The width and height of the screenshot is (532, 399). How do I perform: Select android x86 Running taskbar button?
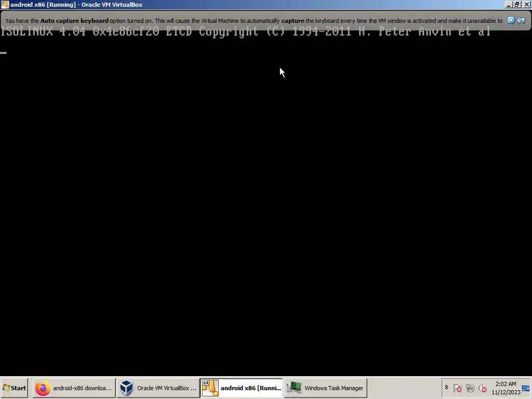242,388
